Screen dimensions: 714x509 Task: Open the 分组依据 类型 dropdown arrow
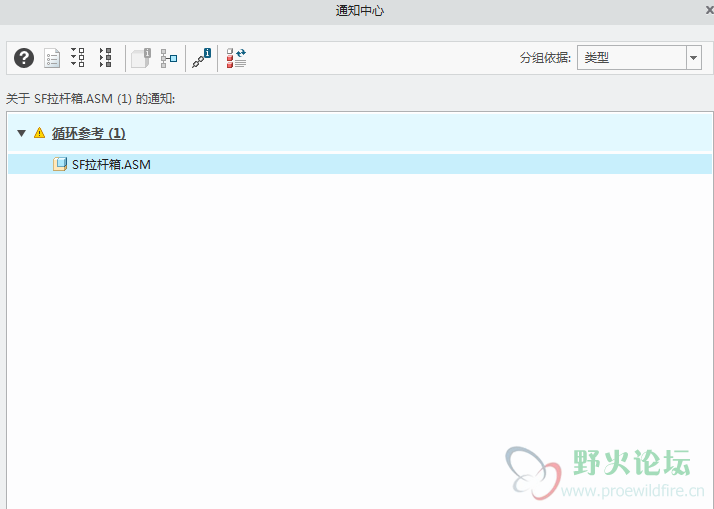(x=694, y=58)
